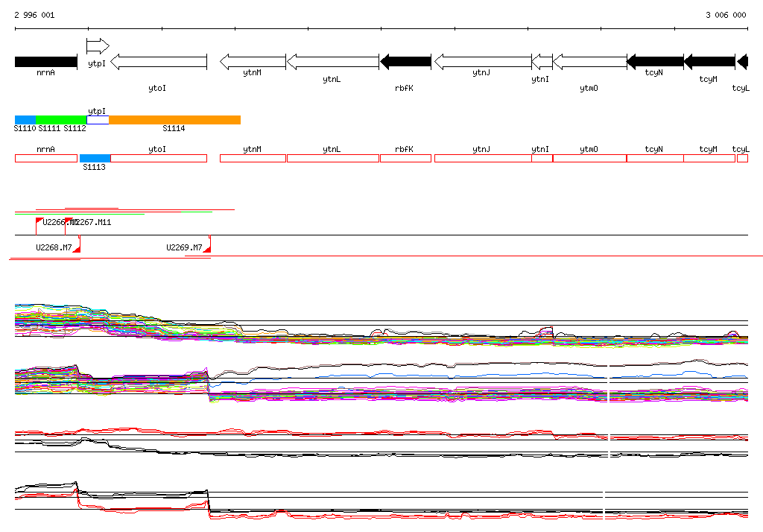Click the black tcyN gene arrow
Screen dimensions: 763x532
click(x=655, y=62)
